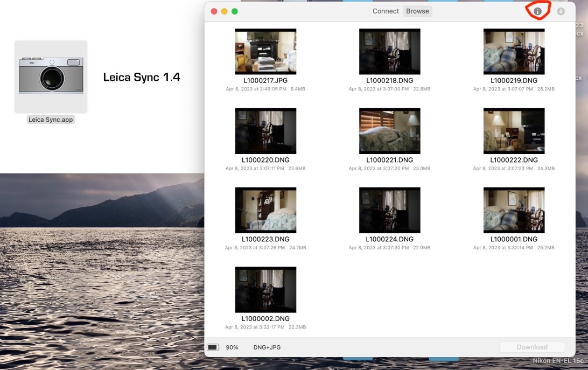Image resolution: width=588 pixels, height=370 pixels.
Task: Select the L1000002.DNG thumbnail
Action: coord(265,290)
